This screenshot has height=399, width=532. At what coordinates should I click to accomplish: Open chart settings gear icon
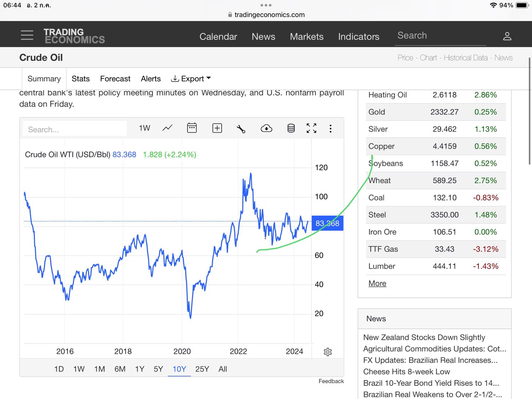coord(328,352)
